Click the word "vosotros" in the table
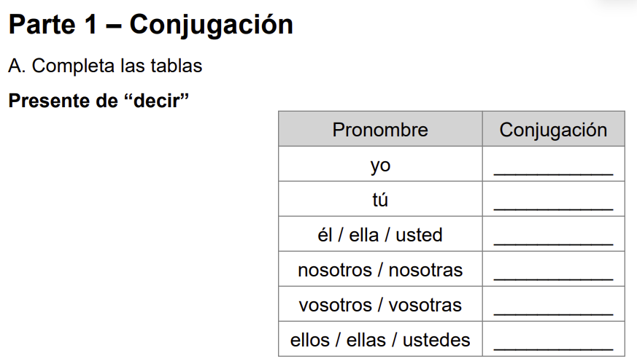 click(335, 305)
